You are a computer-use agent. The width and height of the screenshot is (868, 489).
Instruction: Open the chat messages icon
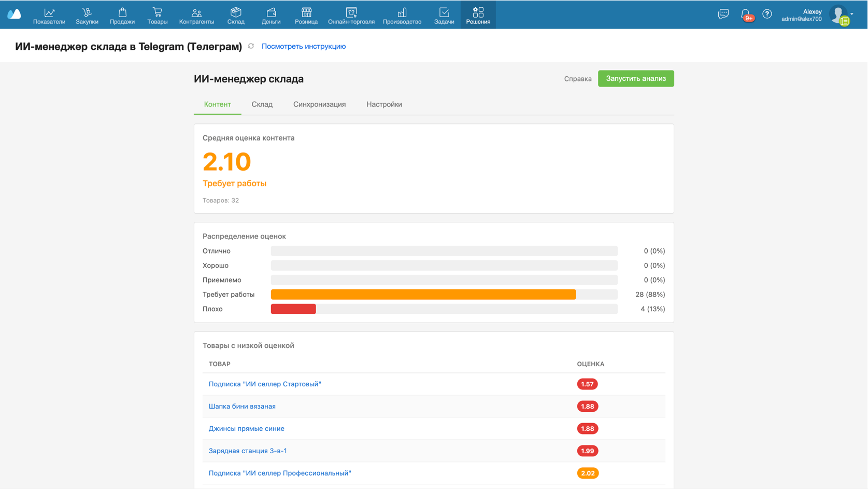(x=723, y=15)
